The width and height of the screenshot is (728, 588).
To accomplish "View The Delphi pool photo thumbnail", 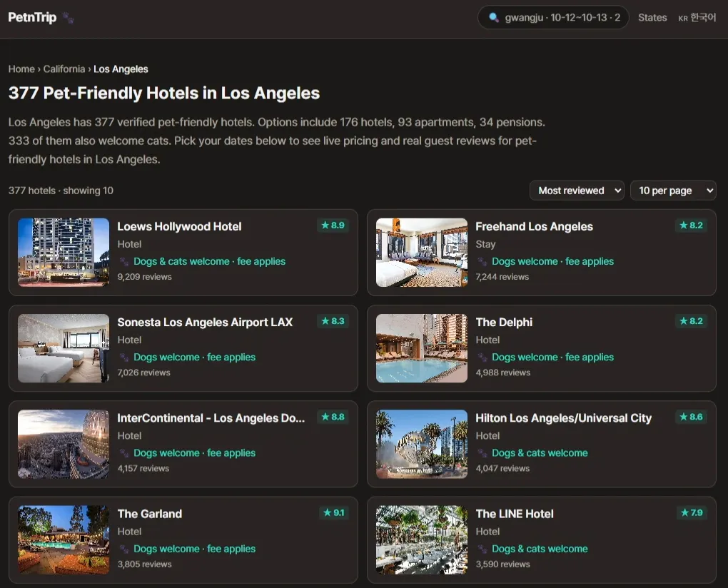I will pyautogui.click(x=422, y=348).
